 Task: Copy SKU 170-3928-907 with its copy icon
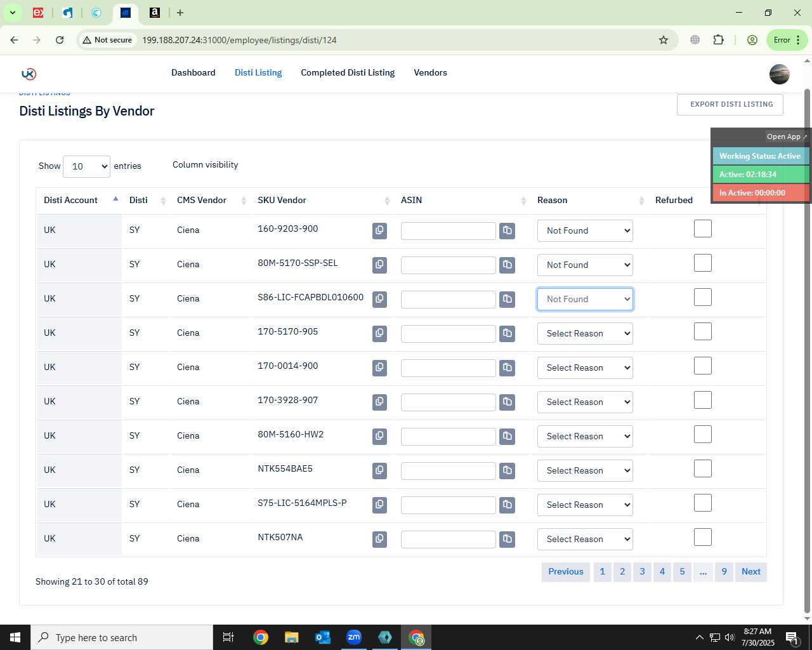[379, 402]
